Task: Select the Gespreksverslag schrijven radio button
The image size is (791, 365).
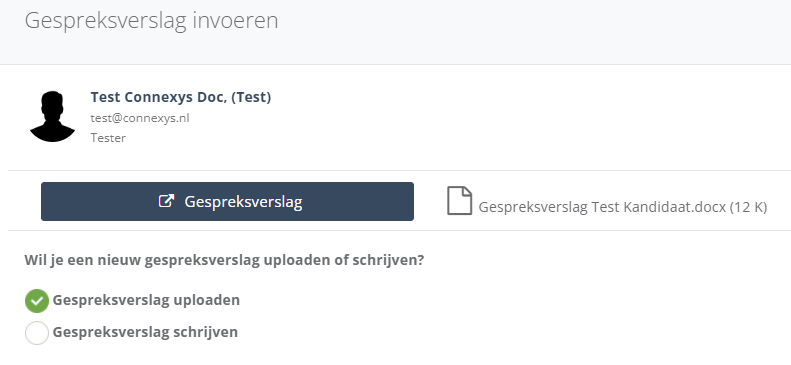Action: (x=37, y=333)
